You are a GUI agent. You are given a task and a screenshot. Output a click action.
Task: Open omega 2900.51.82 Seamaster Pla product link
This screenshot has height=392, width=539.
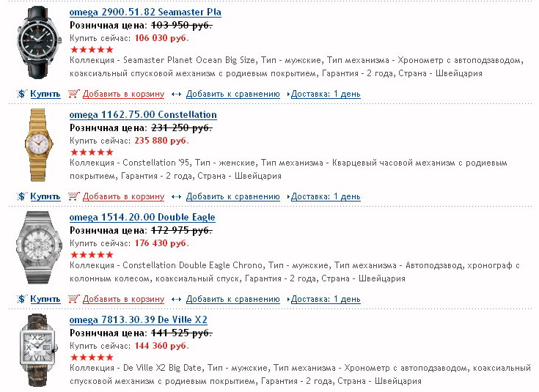point(144,12)
